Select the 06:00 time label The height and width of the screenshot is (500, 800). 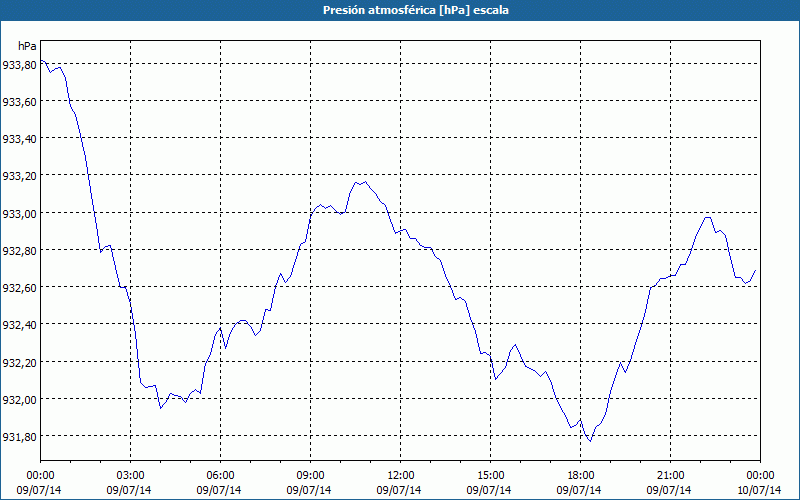click(220, 476)
